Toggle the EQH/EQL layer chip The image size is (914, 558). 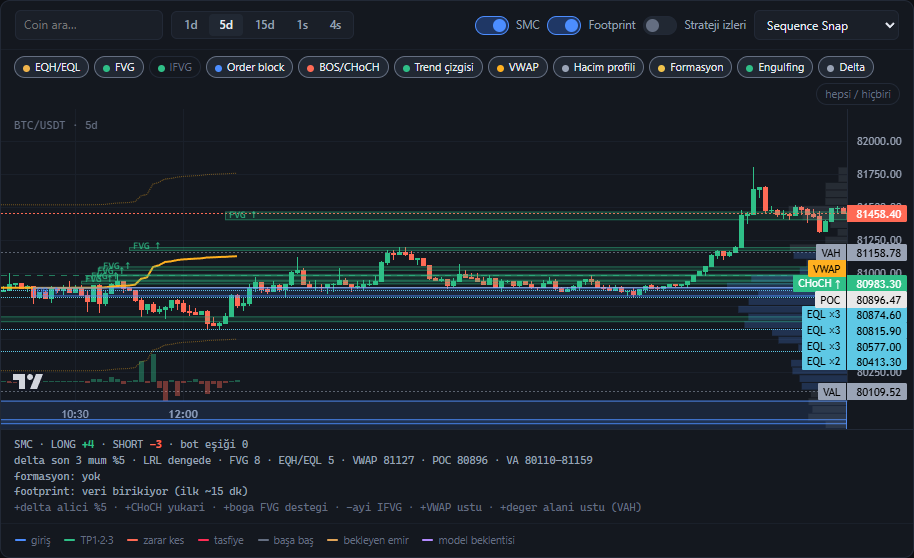coord(51,67)
